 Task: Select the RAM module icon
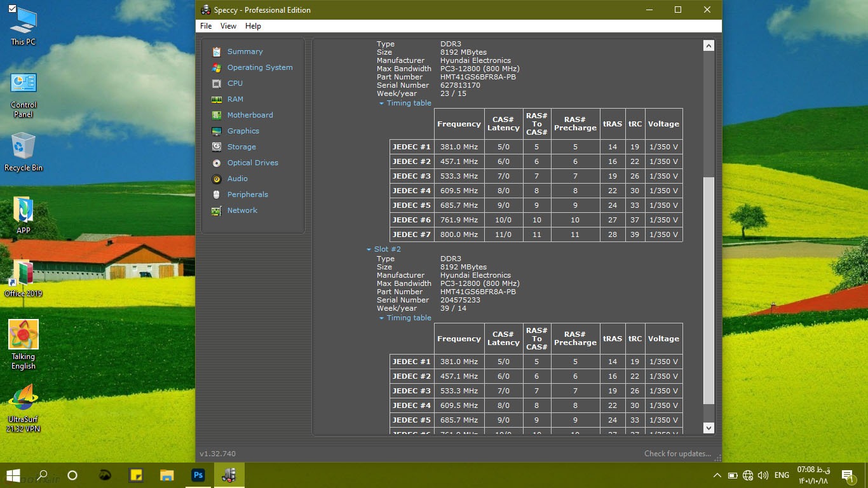tap(217, 99)
